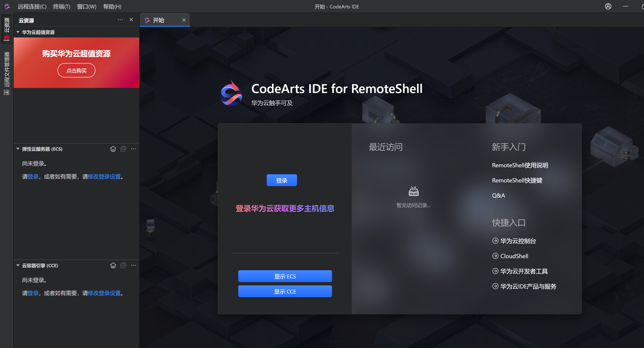Click 尚未登录。 text in the CCE section
The image size is (644, 348).
tap(35, 280)
